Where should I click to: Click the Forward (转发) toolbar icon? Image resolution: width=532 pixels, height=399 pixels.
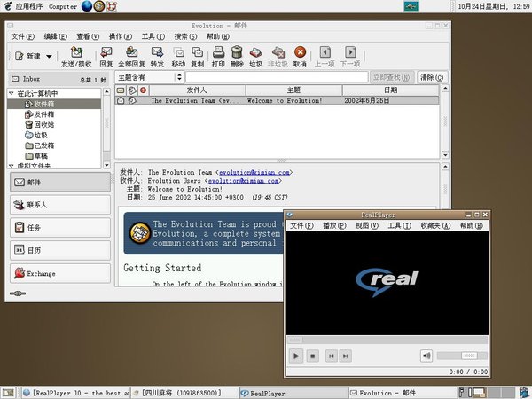pyautogui.click(x=157, y=53)
